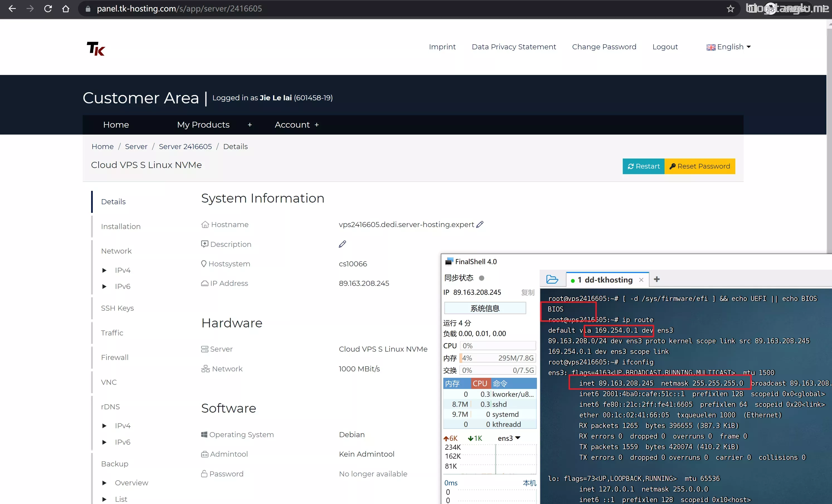Open the Firewall sidebar section

point(115,357)
